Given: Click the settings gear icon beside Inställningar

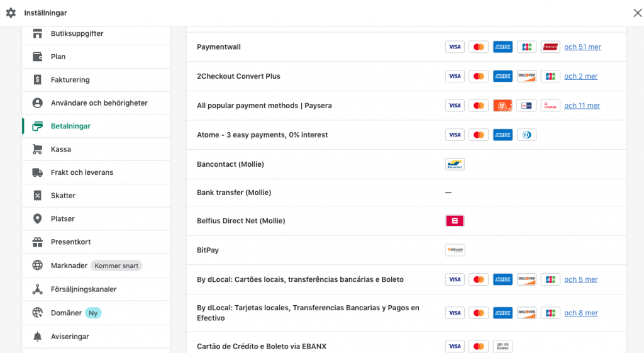Looking at the screenshot, I should tap(11, 13).
